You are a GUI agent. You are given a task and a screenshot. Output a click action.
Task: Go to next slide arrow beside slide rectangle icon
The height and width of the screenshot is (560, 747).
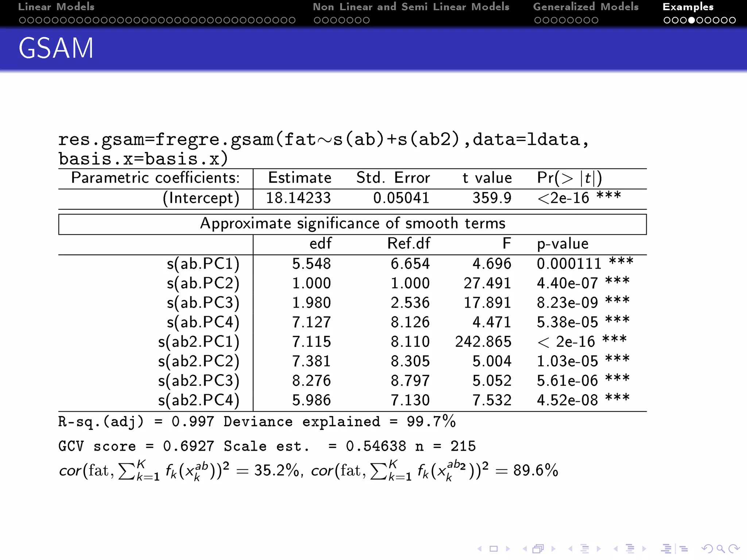[x=508, y=549]
